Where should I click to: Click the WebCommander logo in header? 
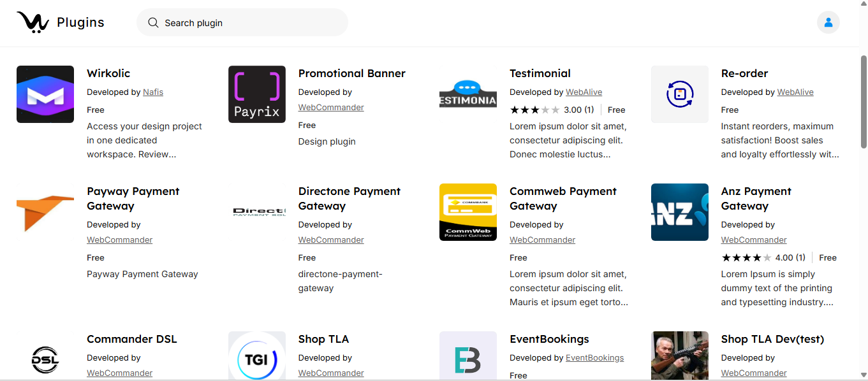[33, 22]
